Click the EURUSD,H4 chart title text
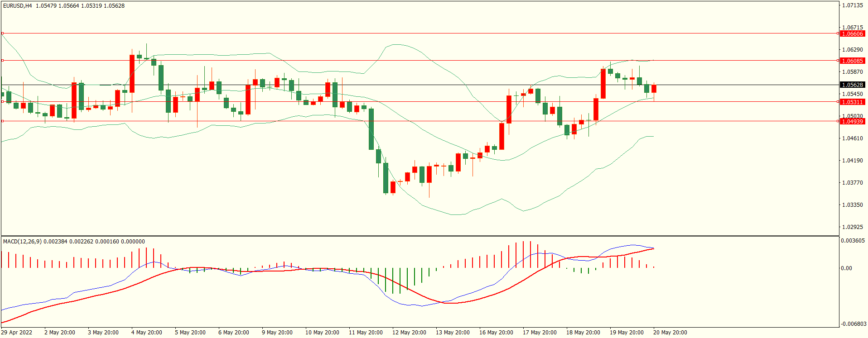This screenshot has width=868, height=338. (x=18, y=6)
